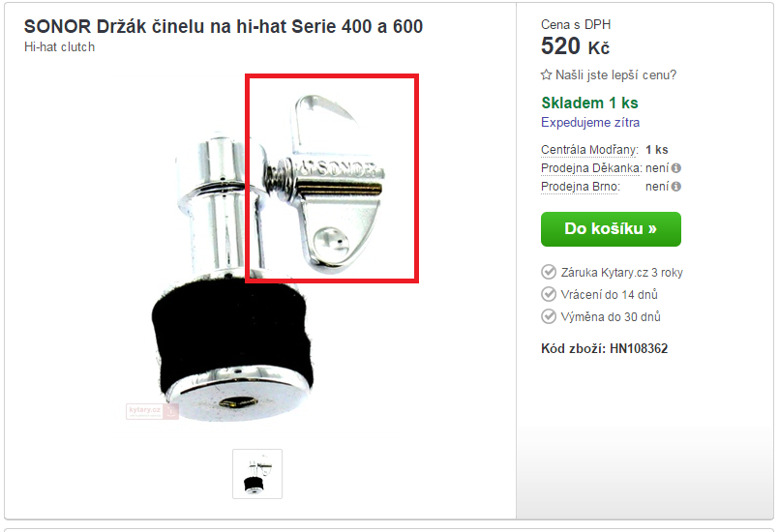Open Prodejna Děkanka store info
Viewport: 779px width, 532px height.
pyautogui.click(x=591, y=168)
